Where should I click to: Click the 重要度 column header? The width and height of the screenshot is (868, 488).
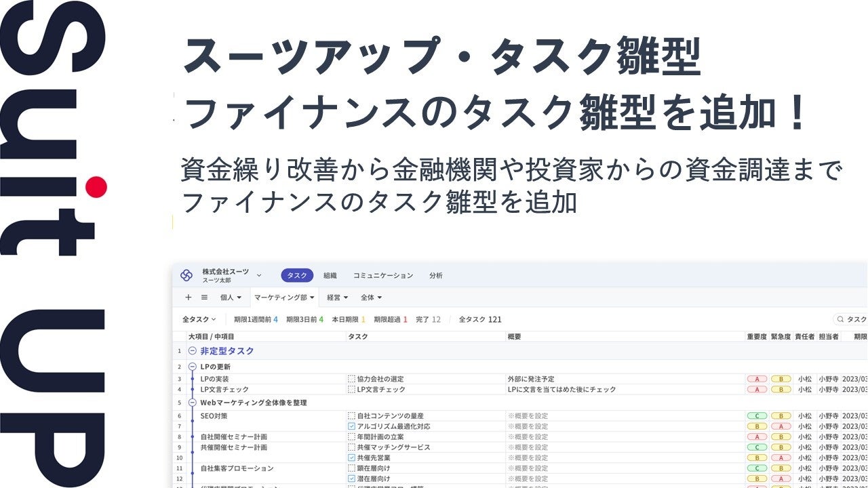tap(757, 336)
